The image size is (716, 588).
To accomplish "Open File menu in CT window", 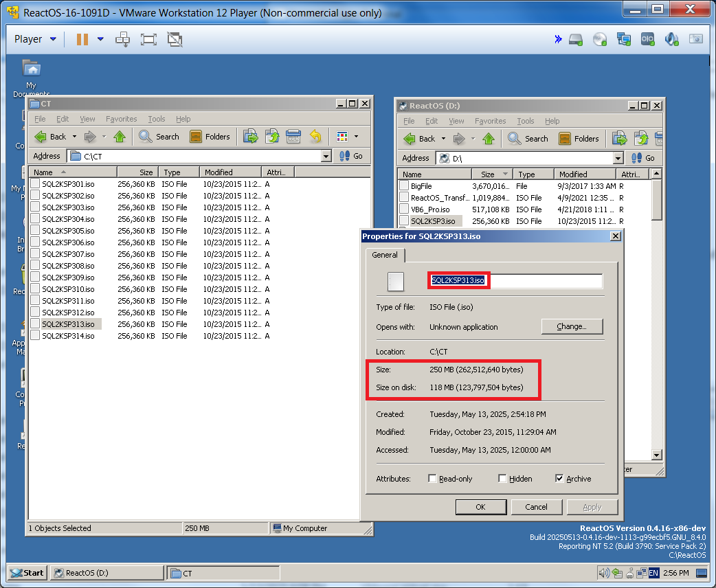I will tap(40, 119).
